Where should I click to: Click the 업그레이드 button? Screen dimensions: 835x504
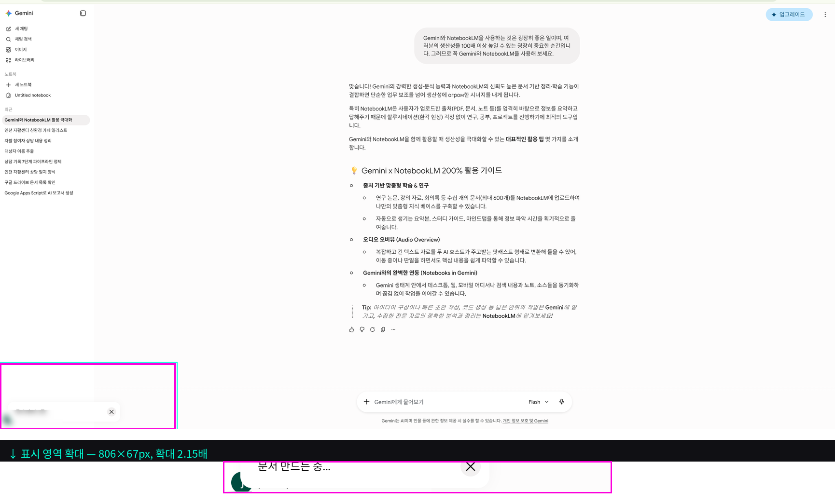(x=789, y=14)
